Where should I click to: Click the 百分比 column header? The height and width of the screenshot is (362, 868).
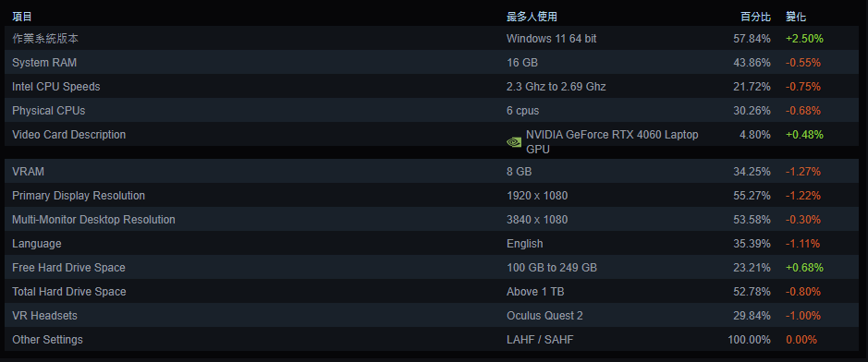[755, 17]
